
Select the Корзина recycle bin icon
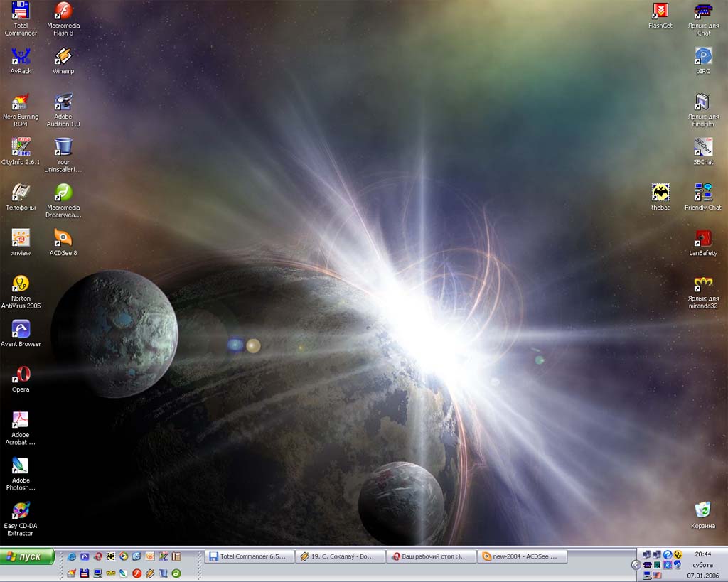click(x=703, y=515)
